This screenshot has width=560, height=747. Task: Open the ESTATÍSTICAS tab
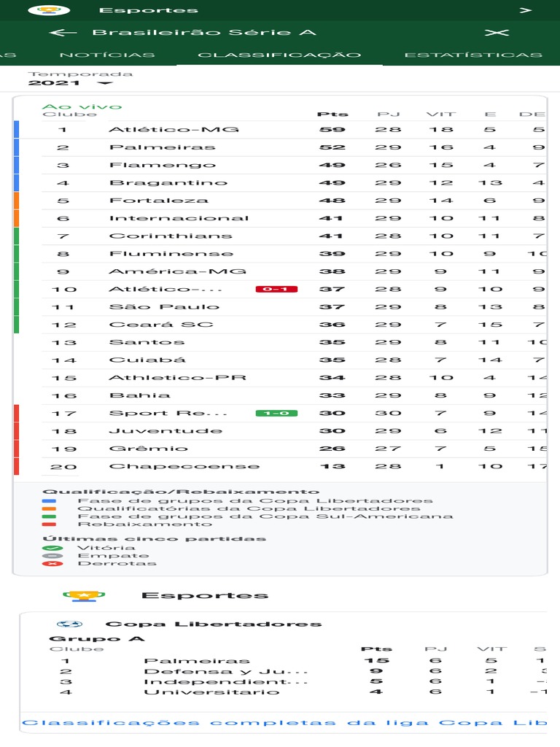[x=473, y=55]
